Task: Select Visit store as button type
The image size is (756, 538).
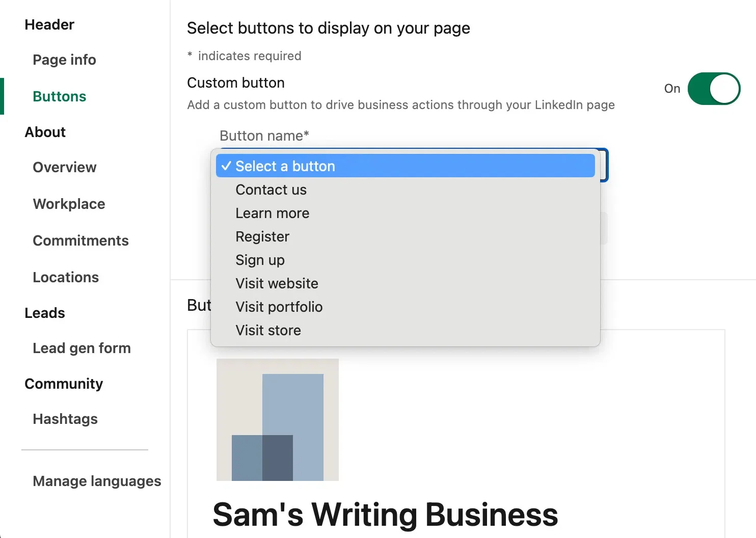Action: (x=268, y=330)
